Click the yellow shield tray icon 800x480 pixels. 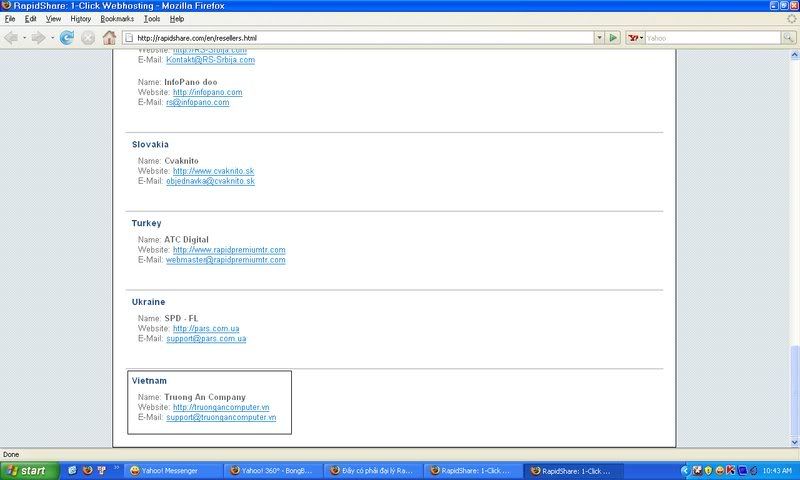click(708, 471)
